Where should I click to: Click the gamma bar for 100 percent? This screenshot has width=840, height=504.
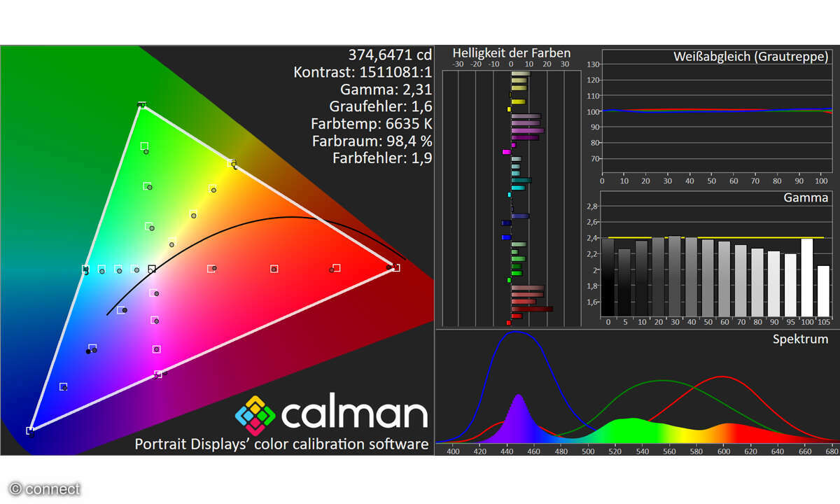click(x=806, y=277)
